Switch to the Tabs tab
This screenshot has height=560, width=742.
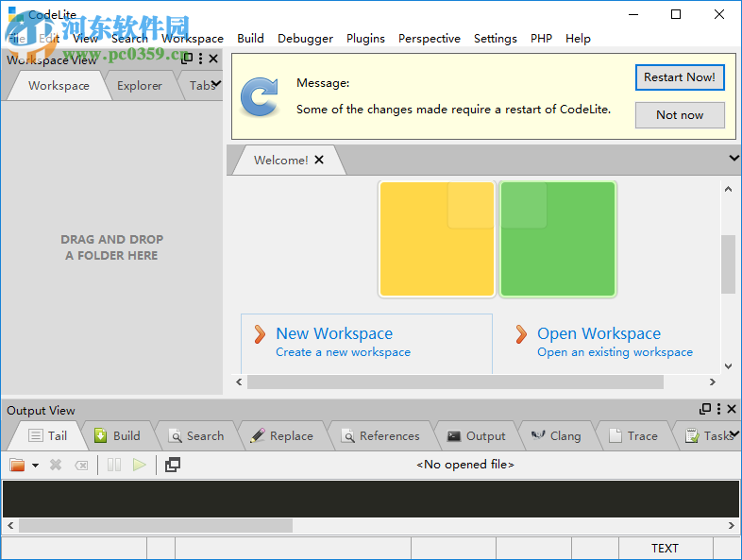click(202, 86)
